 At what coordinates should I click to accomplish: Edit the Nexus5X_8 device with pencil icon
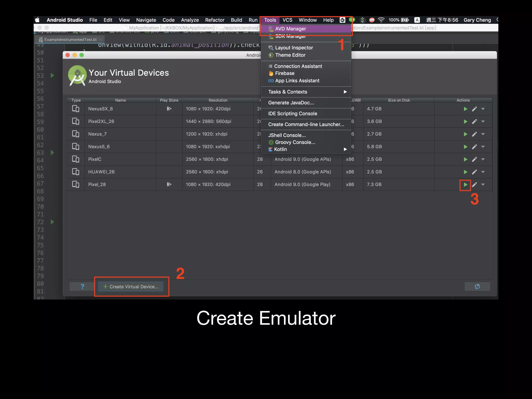click(x=474, y=109)
